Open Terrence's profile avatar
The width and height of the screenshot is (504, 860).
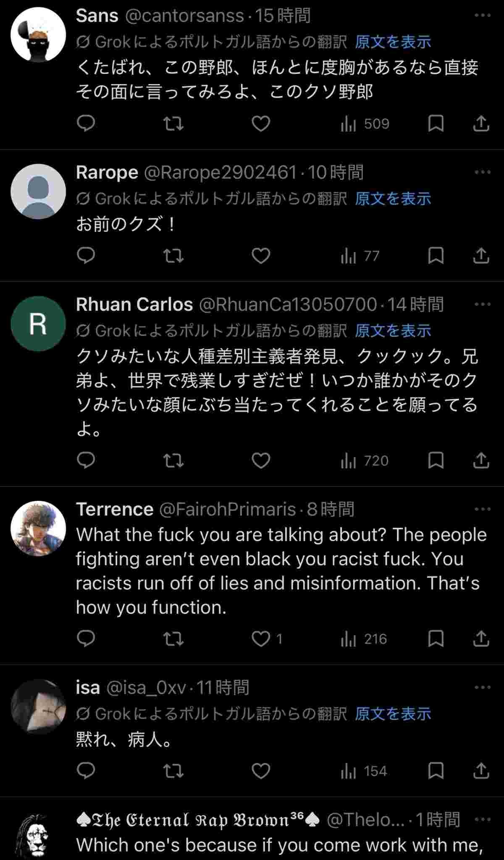(38, 528)
